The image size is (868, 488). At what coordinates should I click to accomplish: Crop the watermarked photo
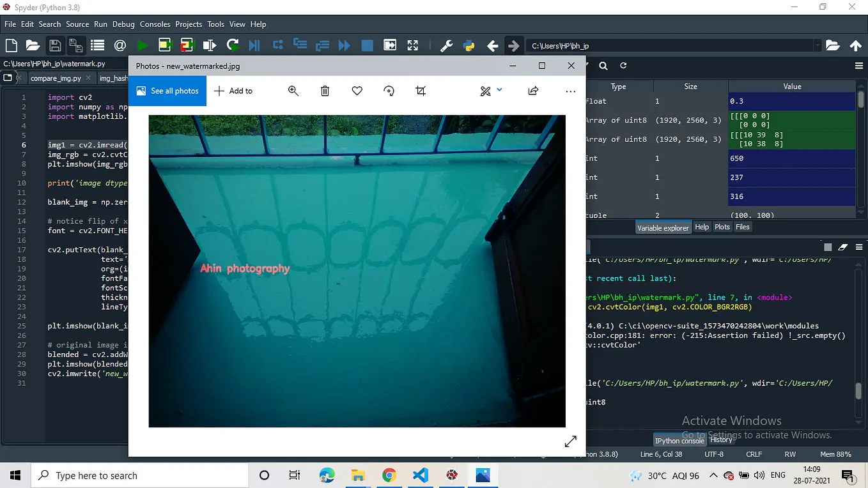click(420, 90)
